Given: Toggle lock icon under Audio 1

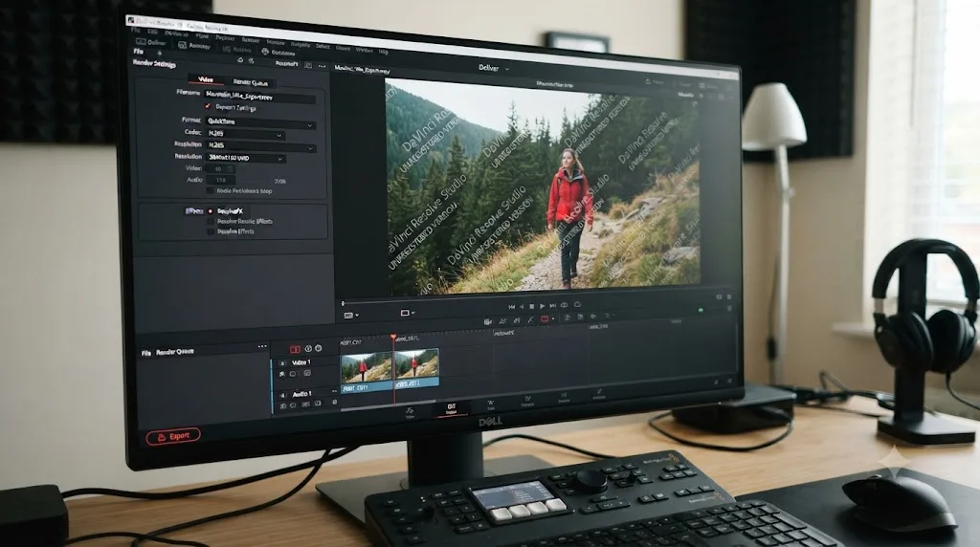Looking at the screenshot, I should pyautogui.click(x=283, y=405).
